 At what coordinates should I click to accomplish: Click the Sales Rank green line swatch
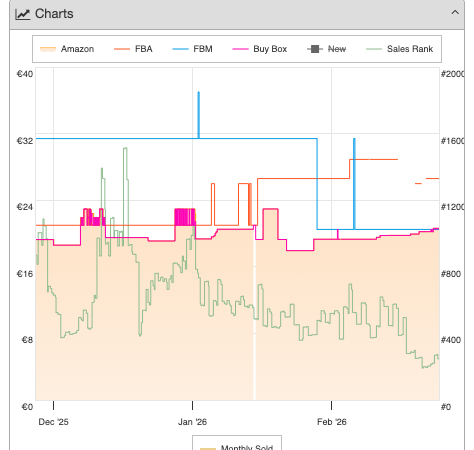[374, 49]
